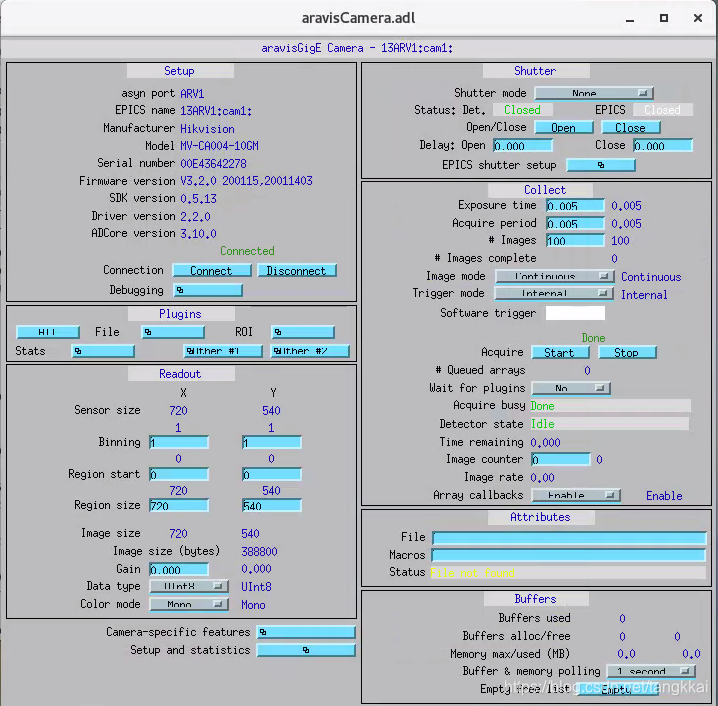Click the File not found status text
Screen dimensions: 718x706
pos(473,573)
